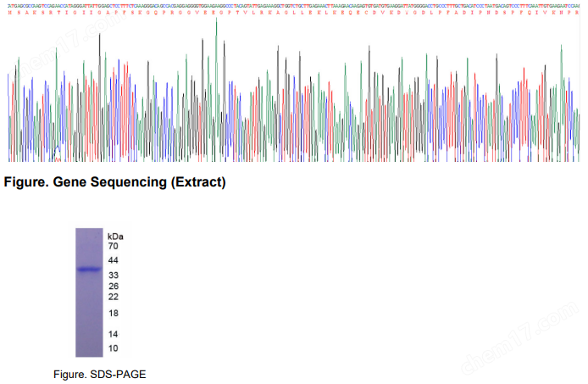Click the chem17.com watermark at bottom right

[x=517, y=339]
